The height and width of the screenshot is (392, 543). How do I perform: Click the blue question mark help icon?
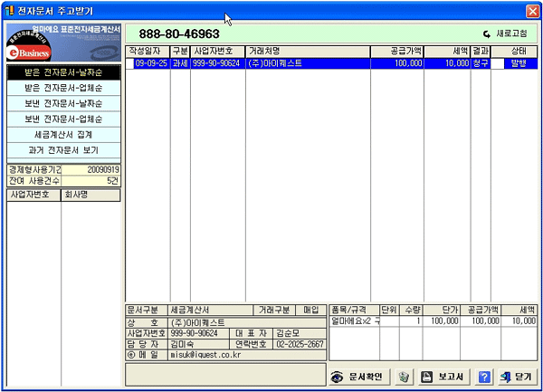coord(484,377)
